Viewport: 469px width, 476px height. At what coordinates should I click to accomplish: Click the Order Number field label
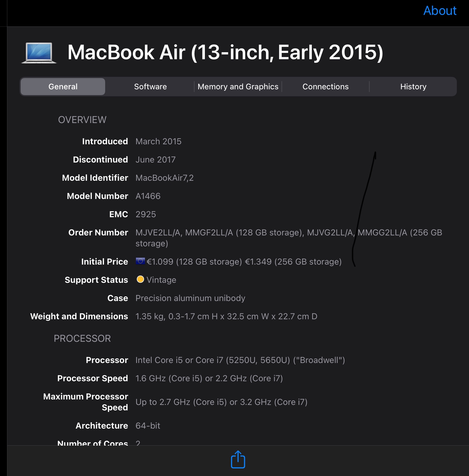coord(98,233)
